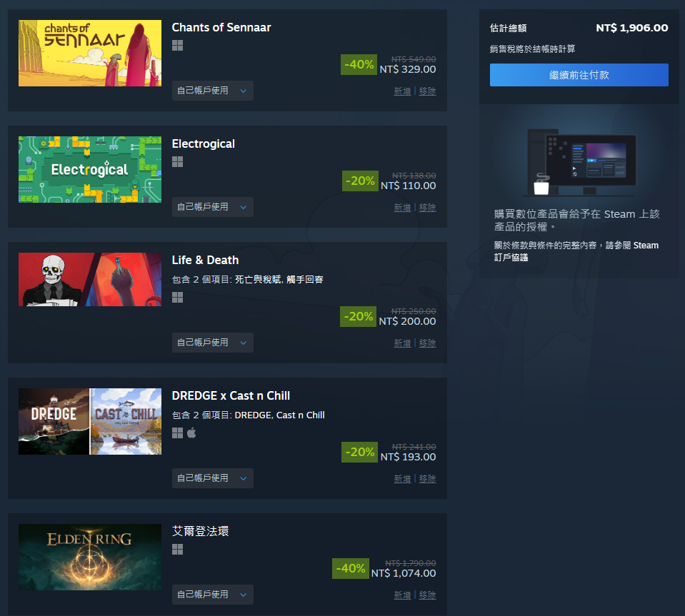
Task: Click Windows icon in Life & Death bundle
Action: tap(177, 298)
